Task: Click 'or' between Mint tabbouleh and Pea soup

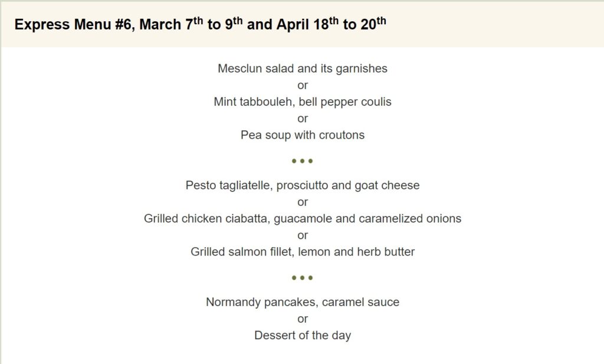Action: tap(303, 118)
